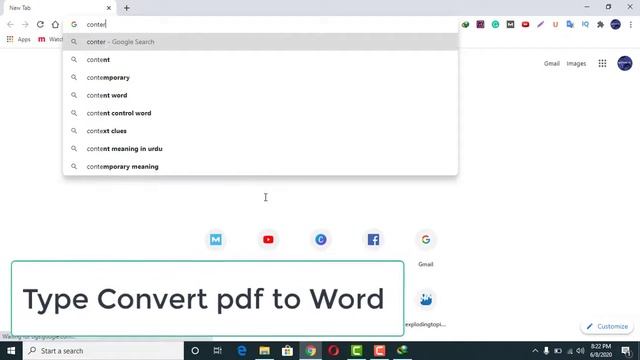The width and height of the screenshot is (640, 360).
Task: Open the Images link
Action: coord(576,64)
